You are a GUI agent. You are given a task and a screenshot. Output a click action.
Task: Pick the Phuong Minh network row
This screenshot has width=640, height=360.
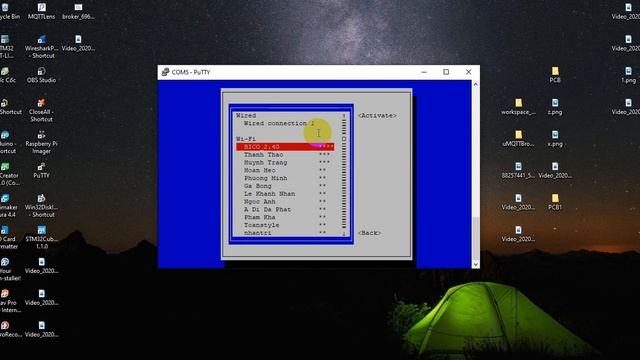point(285,178)
